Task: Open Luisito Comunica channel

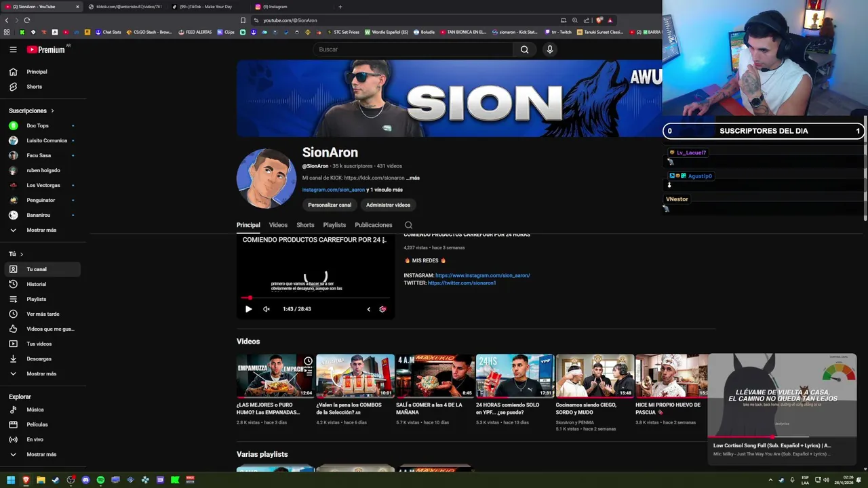Action: coord(43,140)
